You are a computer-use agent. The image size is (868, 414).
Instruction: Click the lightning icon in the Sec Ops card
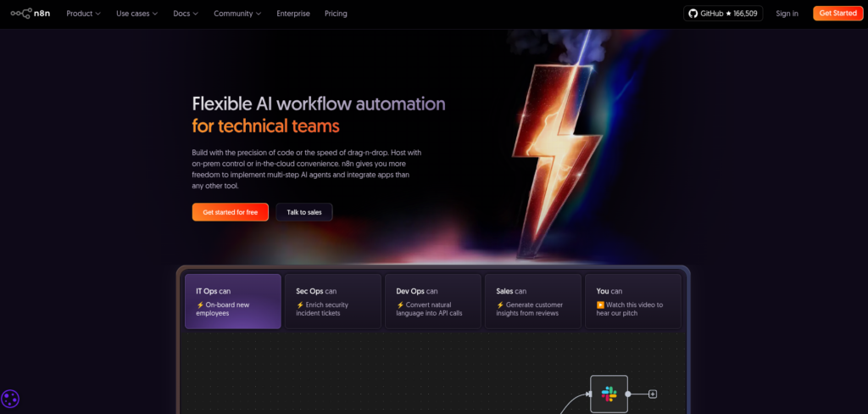click(300, 305)
